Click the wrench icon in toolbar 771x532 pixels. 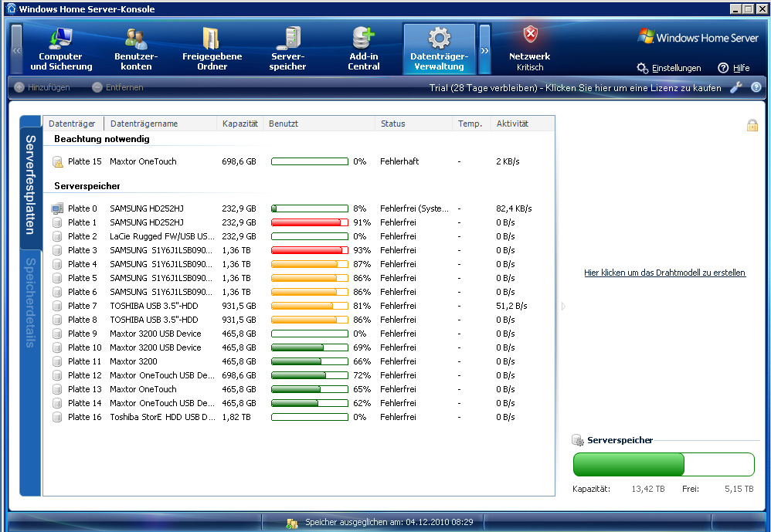tap(736, 87)
